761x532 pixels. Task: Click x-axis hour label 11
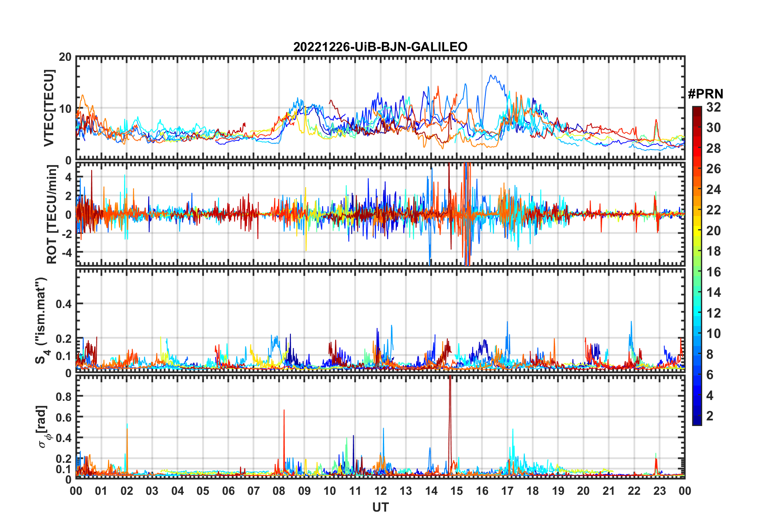[x=355, y=491]
